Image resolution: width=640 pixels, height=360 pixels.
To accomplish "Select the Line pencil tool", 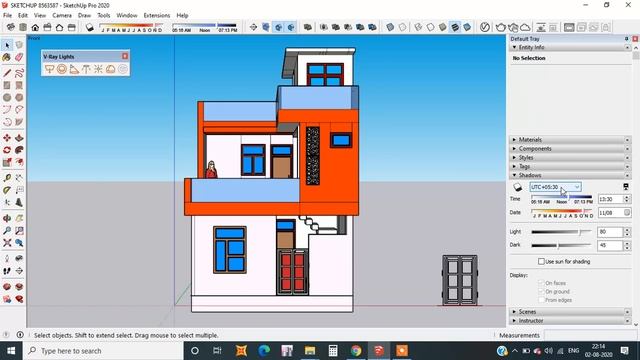I will pyautogui.click(x=7, y=73).
